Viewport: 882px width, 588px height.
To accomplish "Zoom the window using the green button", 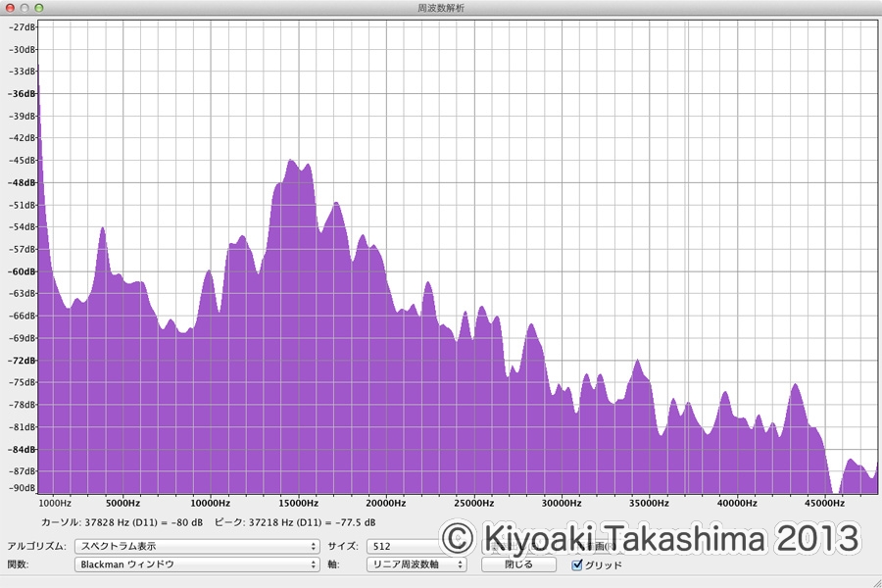I will pos(39,8).
